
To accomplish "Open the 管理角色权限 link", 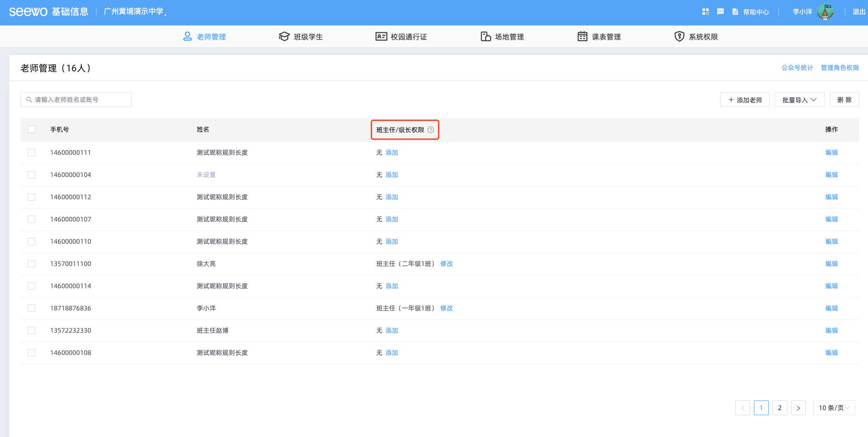I will (840, 68).
